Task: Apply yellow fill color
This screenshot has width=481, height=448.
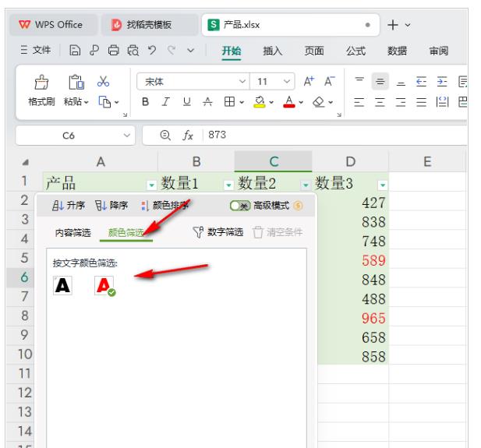Action: click(260, 102)
